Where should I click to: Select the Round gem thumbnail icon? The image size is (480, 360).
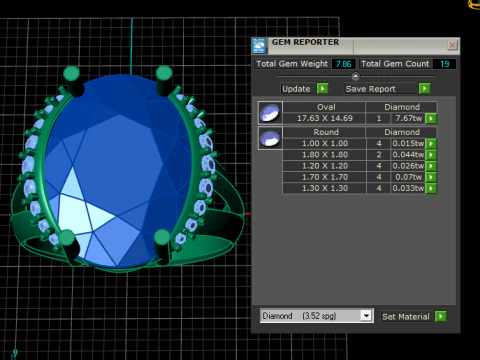click(x=270, y=138)
